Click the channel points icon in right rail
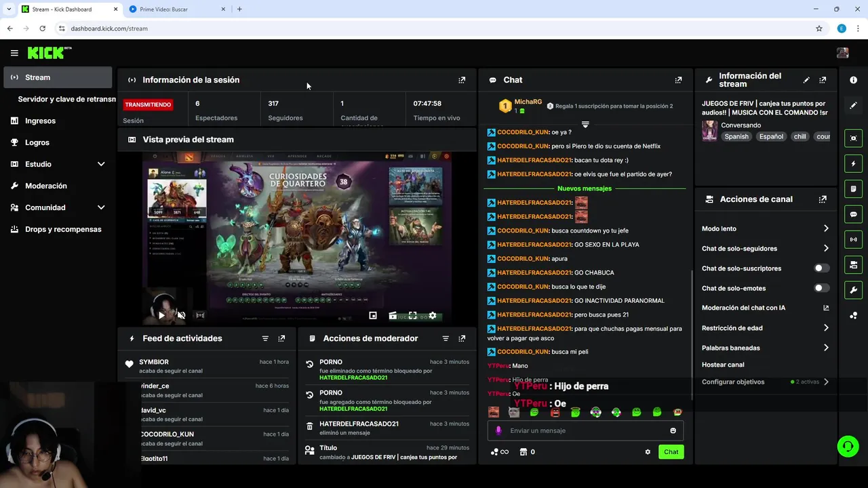 (x=853, y=315)
